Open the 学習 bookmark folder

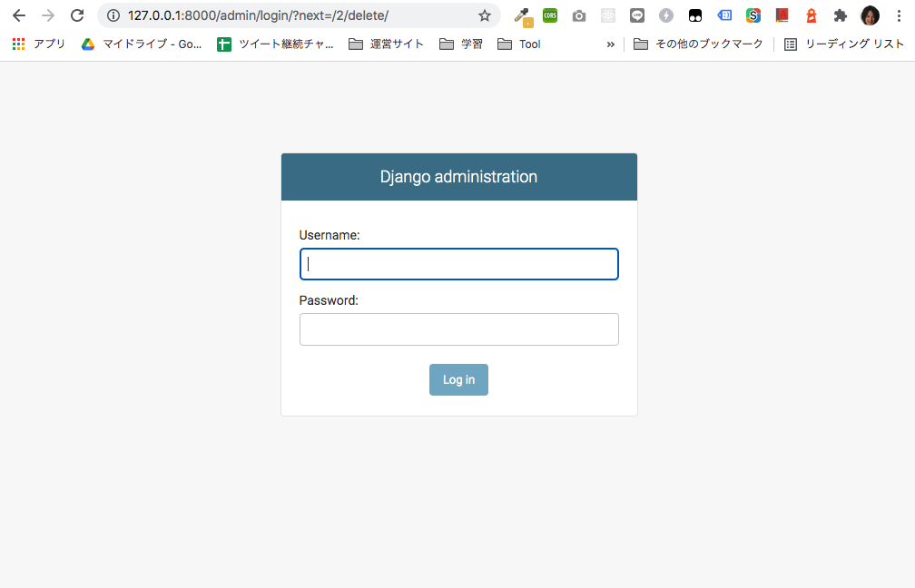(461, 44)
